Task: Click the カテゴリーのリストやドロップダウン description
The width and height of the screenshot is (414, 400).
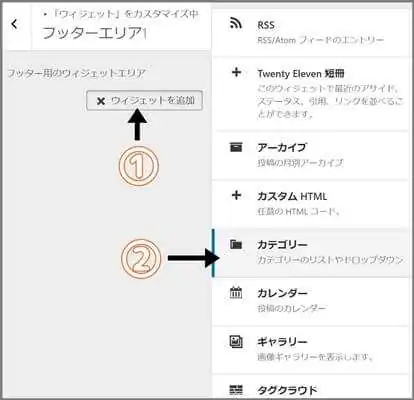Action: tap(330, 260)
